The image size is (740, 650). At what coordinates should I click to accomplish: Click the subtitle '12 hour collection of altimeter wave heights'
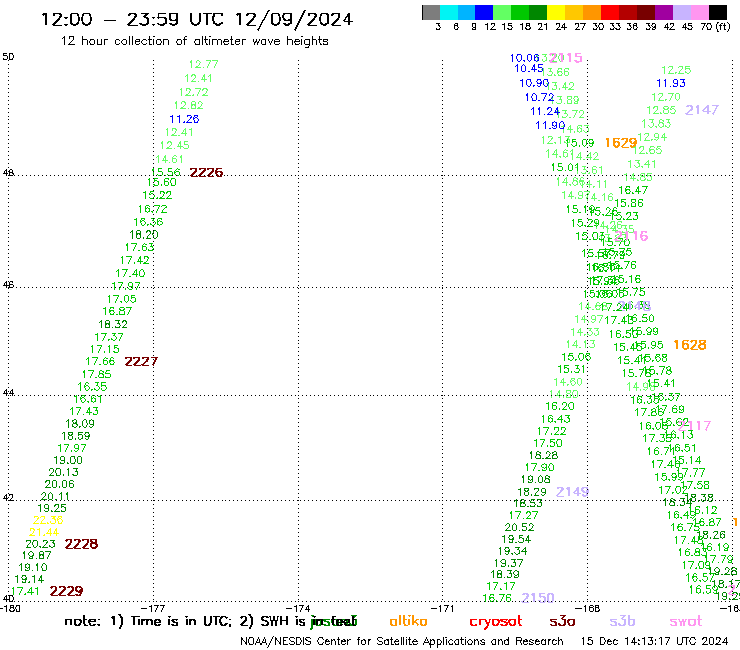pyautogui.click(x=194, y=41)
